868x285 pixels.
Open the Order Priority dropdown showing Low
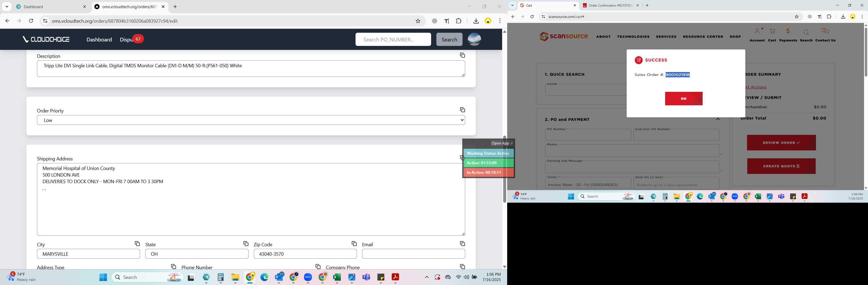tap(251, 120)
